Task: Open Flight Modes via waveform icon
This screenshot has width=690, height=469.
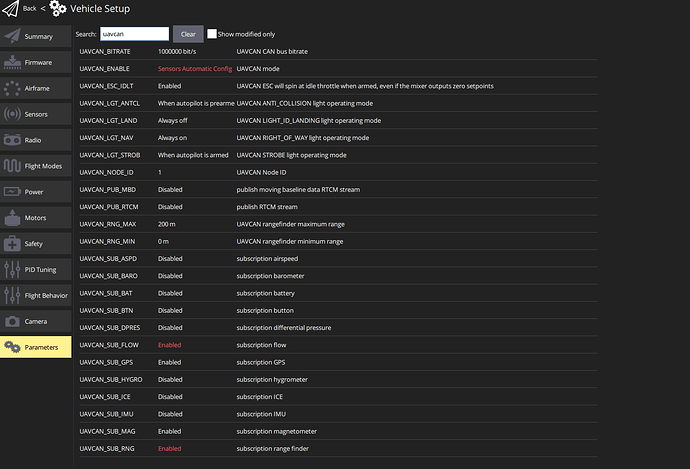Action: (x=12, y=166)
